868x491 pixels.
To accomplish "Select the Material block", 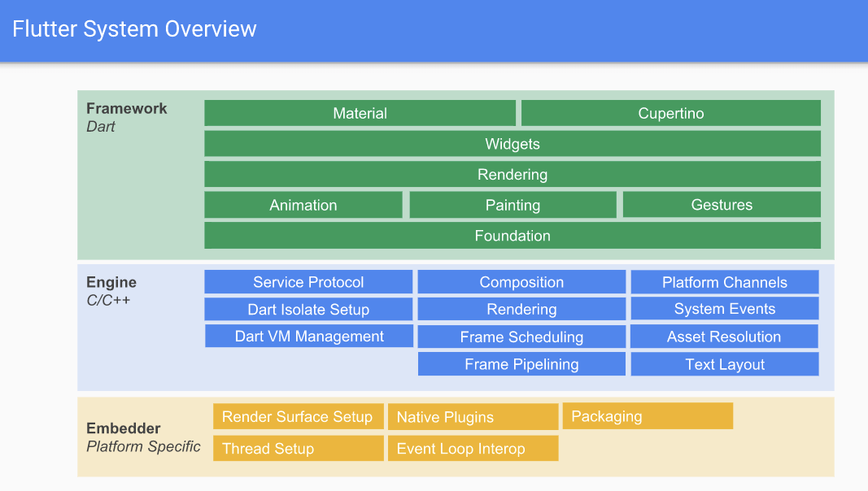I will 360,113.
